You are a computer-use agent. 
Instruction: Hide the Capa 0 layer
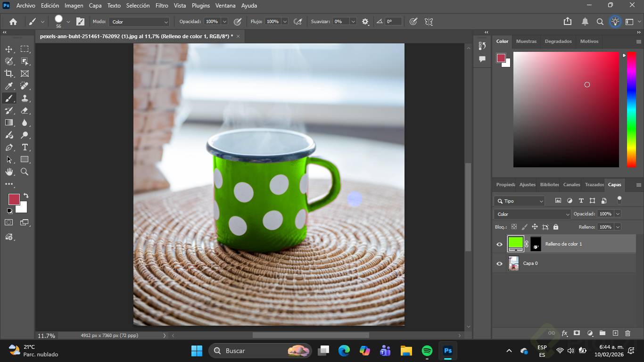(499, 263)
